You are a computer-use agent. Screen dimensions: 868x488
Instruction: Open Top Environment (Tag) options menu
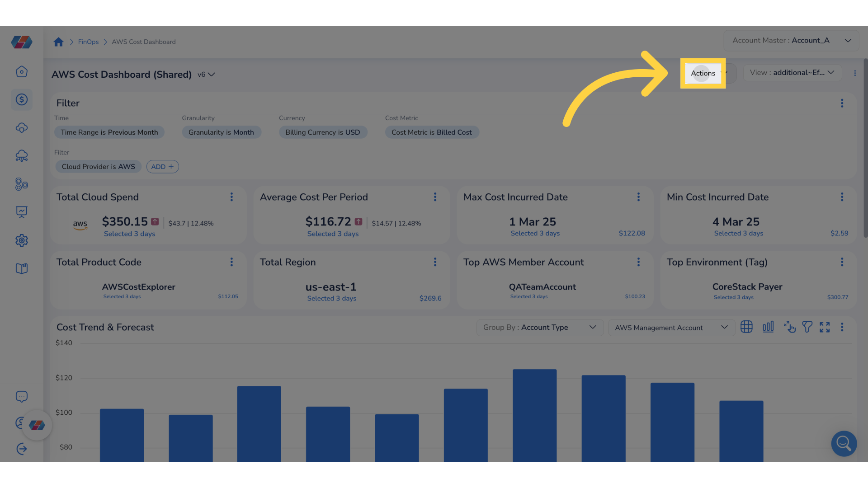(x=842, y=262)
